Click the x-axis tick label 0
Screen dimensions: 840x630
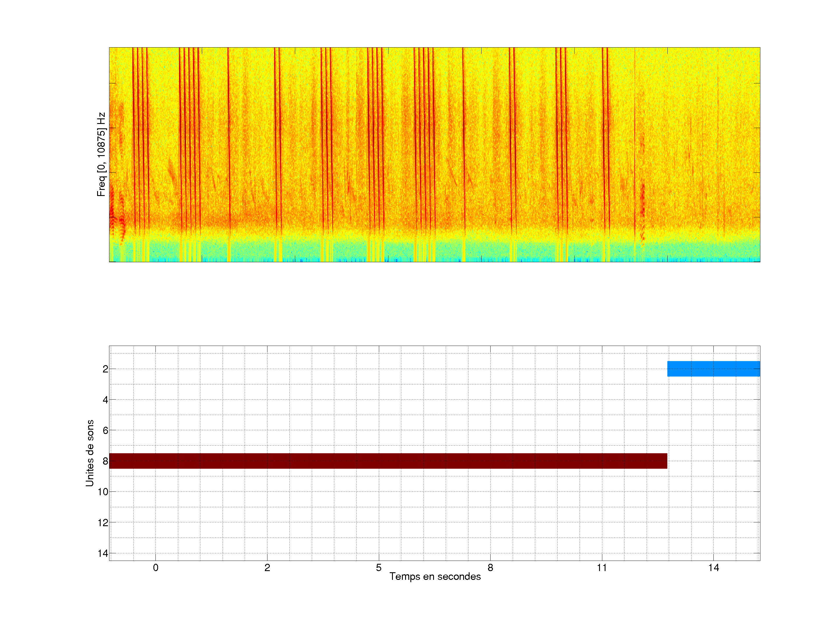pos(156,568)
